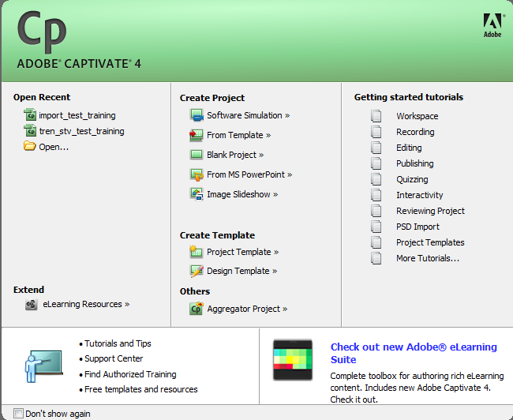Click the teacher at chalkboard icon

click(x=43, y=366)
